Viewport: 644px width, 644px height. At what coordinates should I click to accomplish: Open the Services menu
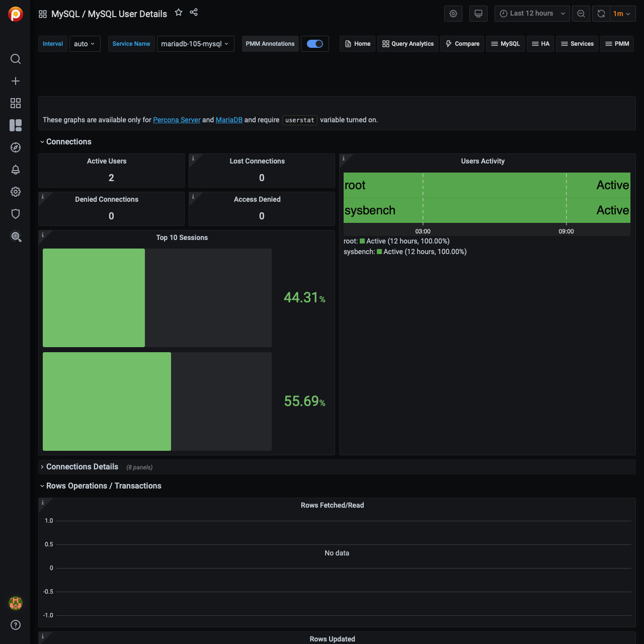click(577, 44)
